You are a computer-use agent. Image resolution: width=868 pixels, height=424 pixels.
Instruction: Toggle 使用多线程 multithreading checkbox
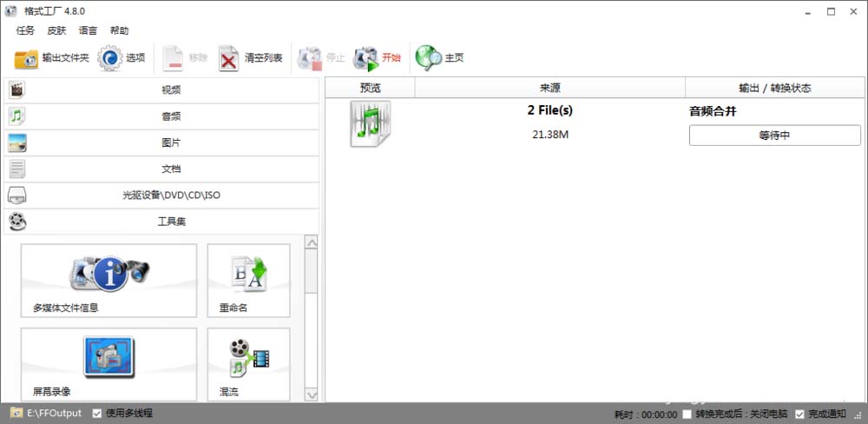97,413
